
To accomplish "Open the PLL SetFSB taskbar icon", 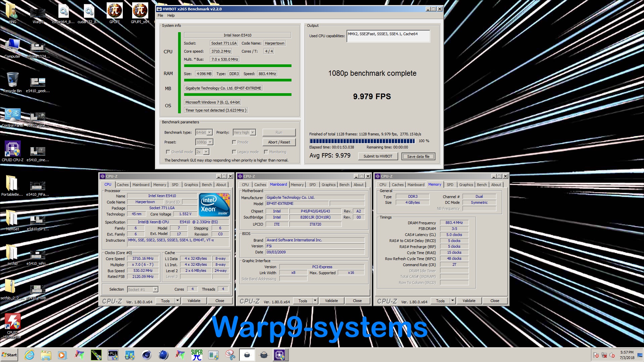I will point(113,355).
